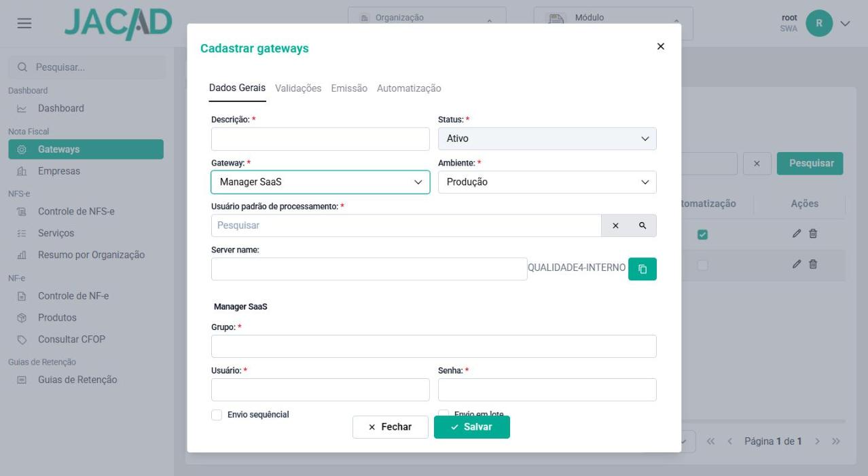
Task: Toggle the Envio em lote checkbox
Action: tap(444, 414)
